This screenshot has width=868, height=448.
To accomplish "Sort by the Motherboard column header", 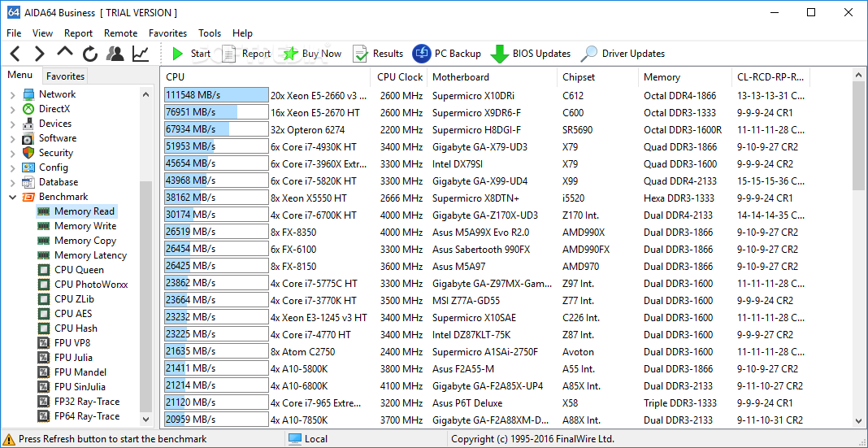I will coord(492,77).
